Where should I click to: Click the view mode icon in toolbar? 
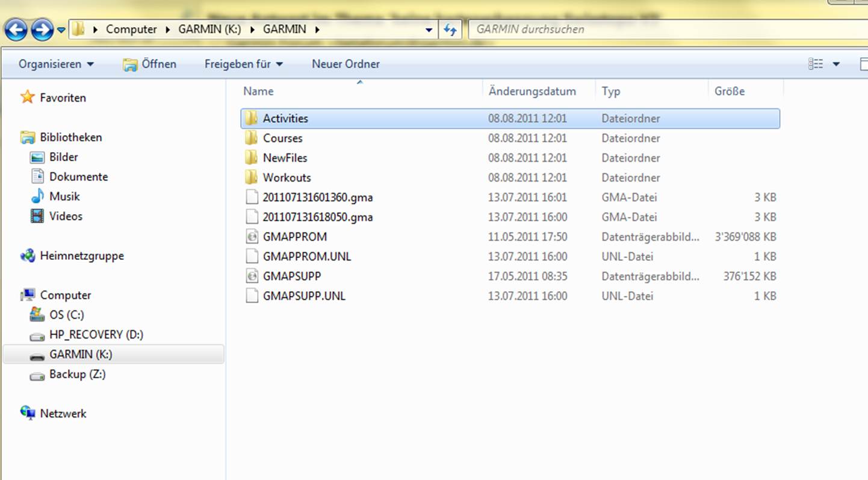pos(816,64)
